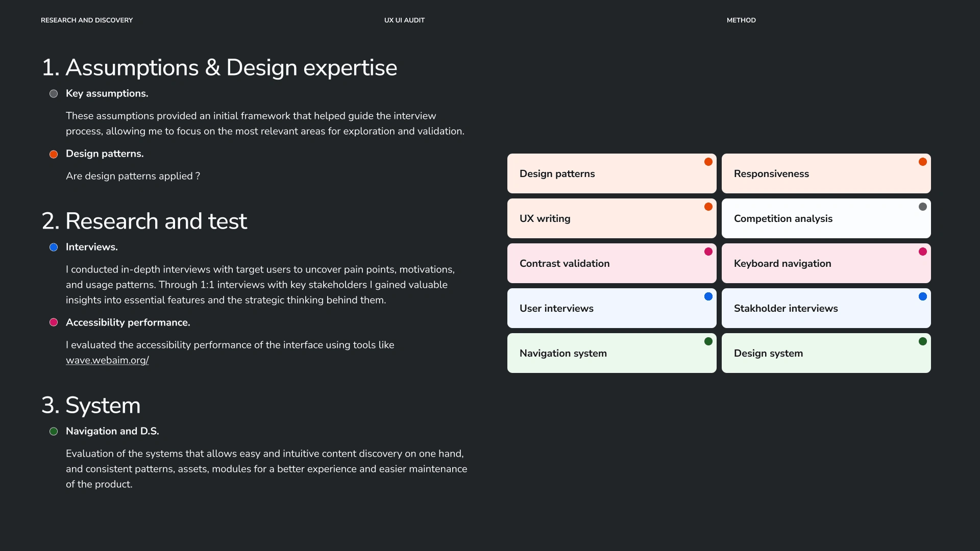Click the blue dot on Stakholder interviews card
This screenshot has height=551, width=980.
coord(923,296)
